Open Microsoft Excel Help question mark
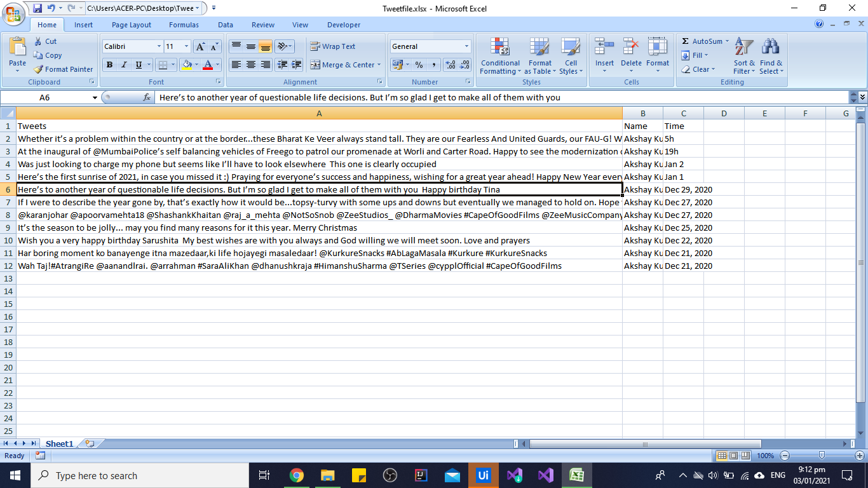 point(819,24)
